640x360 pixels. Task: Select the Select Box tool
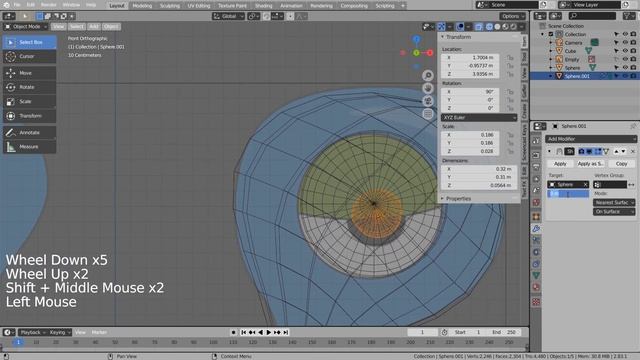(x=29, y=42)
